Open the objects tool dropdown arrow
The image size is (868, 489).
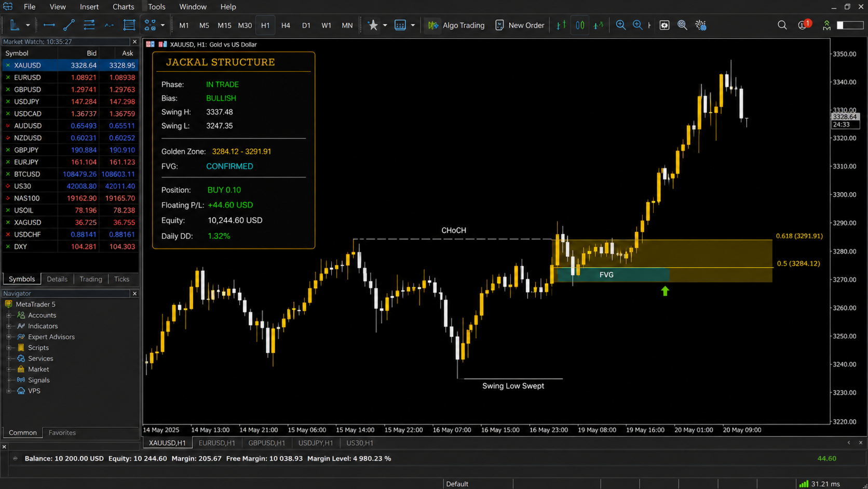162,25
